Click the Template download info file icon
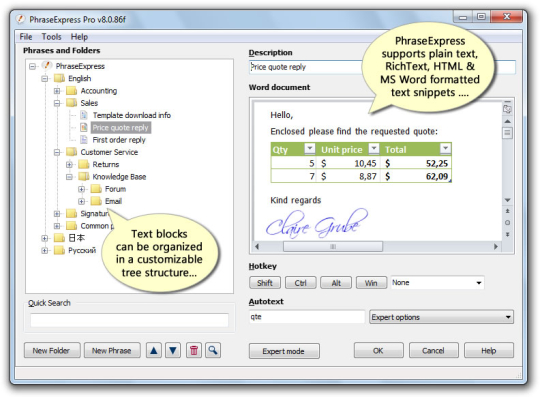The image size is (540, 397). (x=84, y=115)
